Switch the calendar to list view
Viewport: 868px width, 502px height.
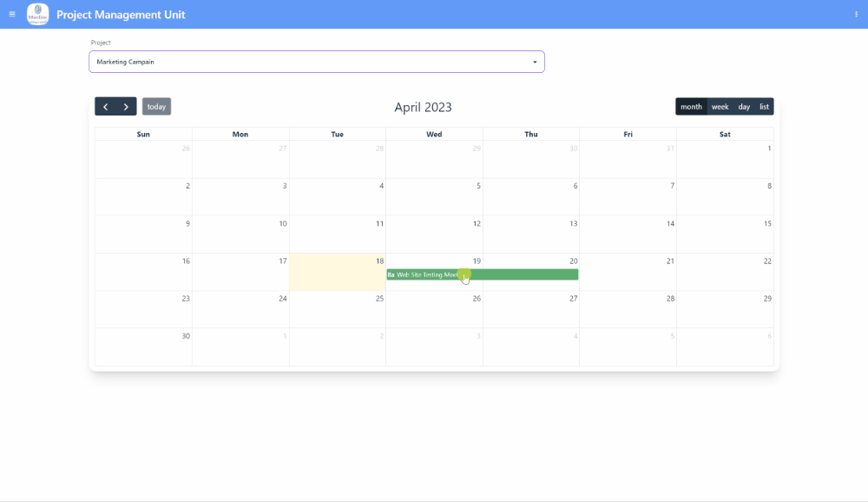764,106
